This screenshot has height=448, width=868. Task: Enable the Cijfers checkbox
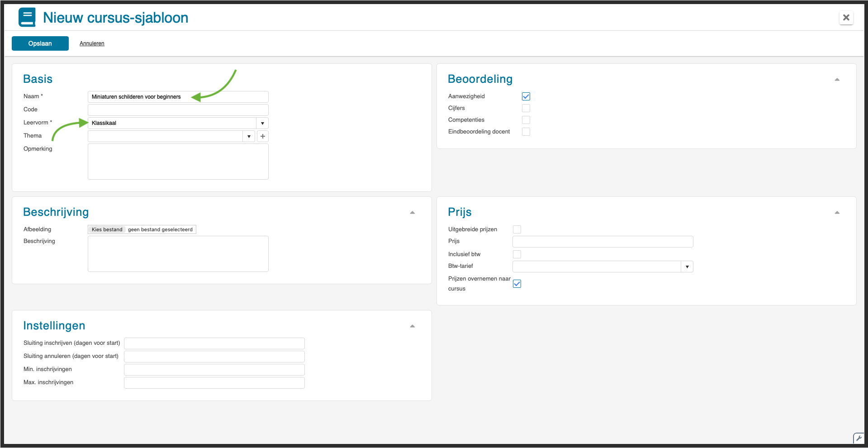click(x=526, y=108)
